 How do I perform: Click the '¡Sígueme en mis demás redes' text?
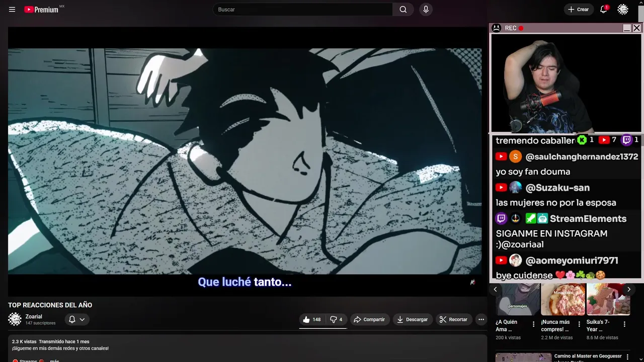[x=60, y=348]
